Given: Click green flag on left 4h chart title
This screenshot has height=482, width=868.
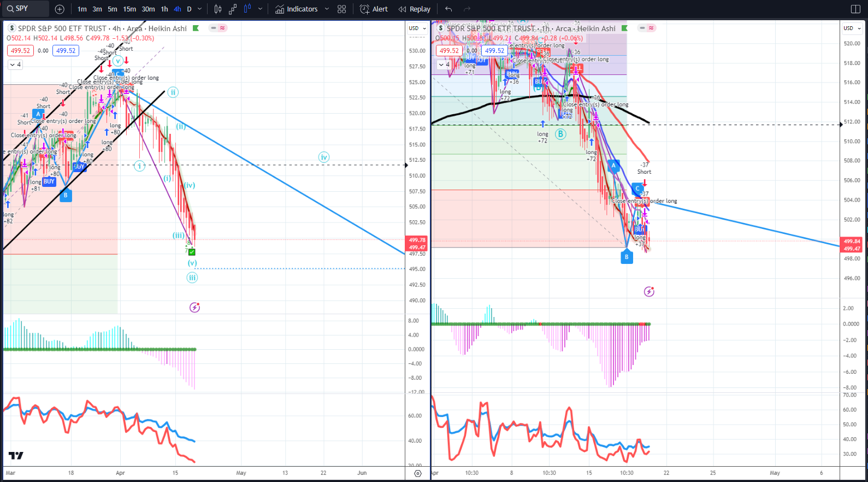Looking at the screenshot, I should [196, 28].
